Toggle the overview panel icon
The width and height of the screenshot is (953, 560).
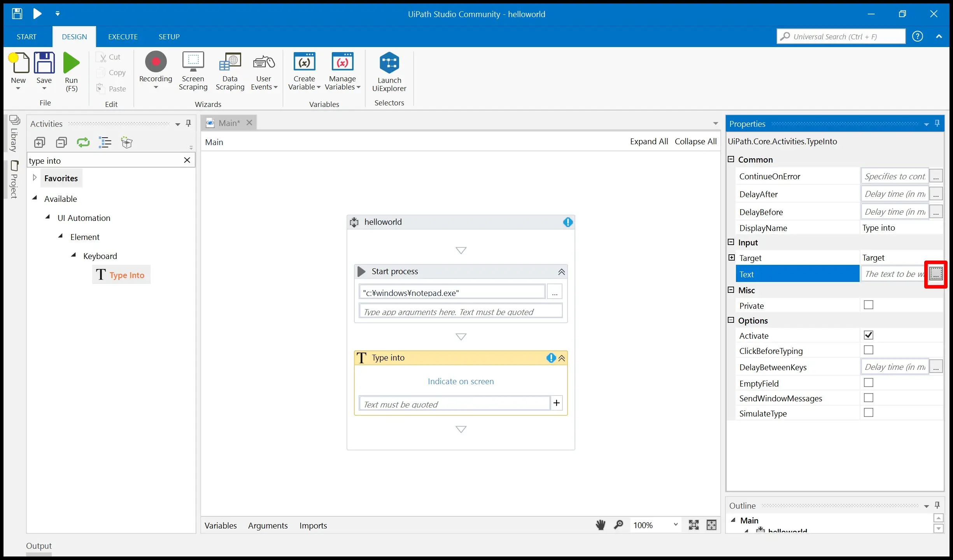pyautogui.click(x=711, y=525)
